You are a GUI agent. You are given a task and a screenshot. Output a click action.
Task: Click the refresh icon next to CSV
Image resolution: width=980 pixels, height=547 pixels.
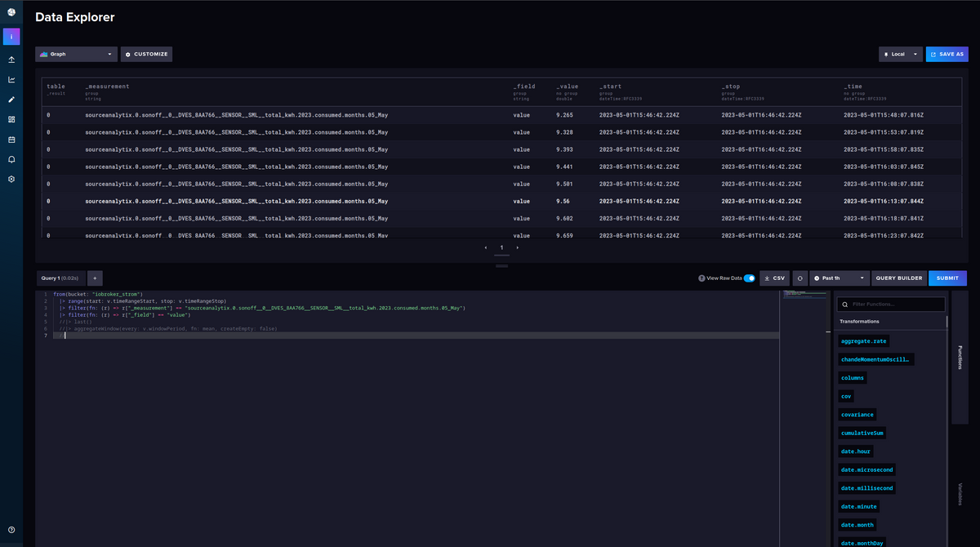[800, 278]
